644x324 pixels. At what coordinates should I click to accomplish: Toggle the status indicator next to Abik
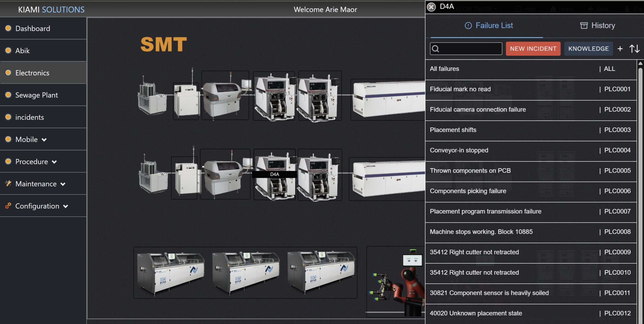point(8,50)
